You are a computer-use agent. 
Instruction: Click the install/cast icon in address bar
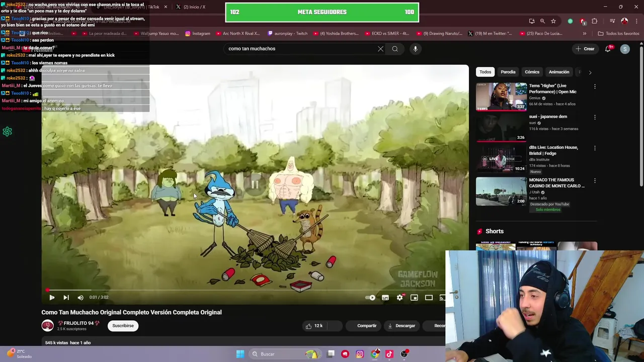point(532,21)
